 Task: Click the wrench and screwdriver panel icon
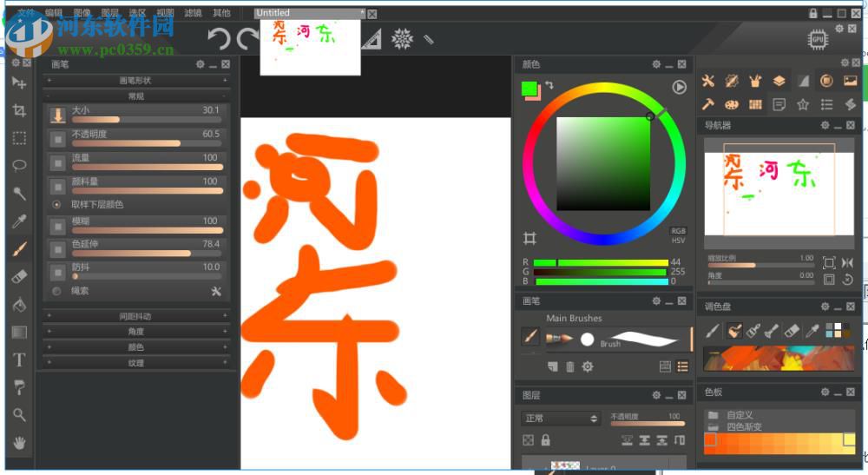pyautogui.click(x=708, y=81)
